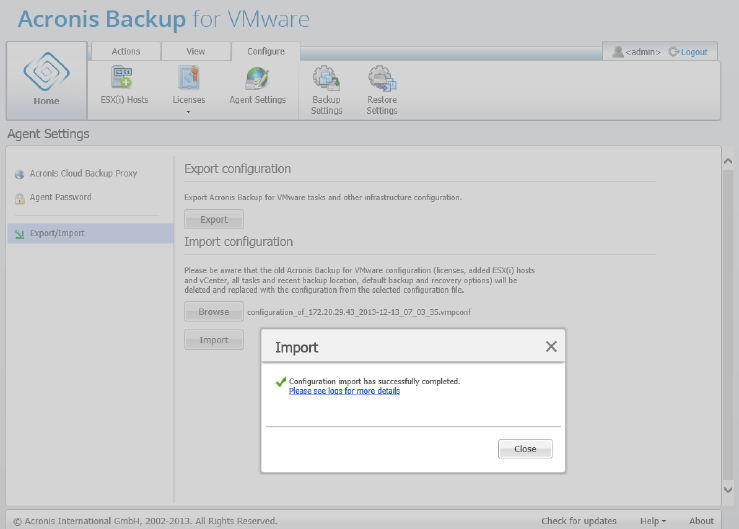Switch to the View tab
739x529 pixels.
(196, 51)
